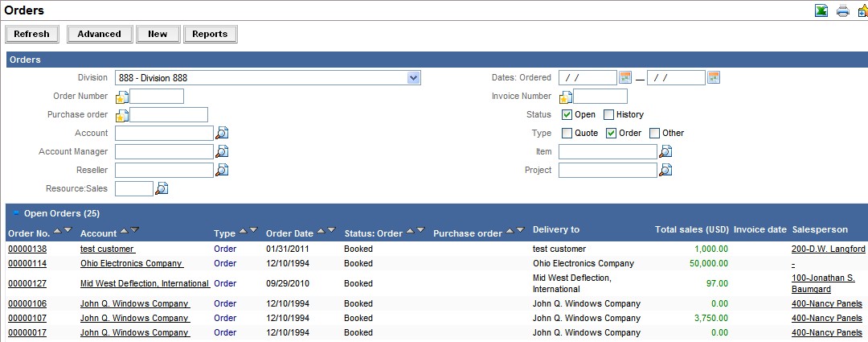The height and width of the screenshot is (342, 868).
Task: Open the Reseller lookup icon
Action: coord(222,170)
